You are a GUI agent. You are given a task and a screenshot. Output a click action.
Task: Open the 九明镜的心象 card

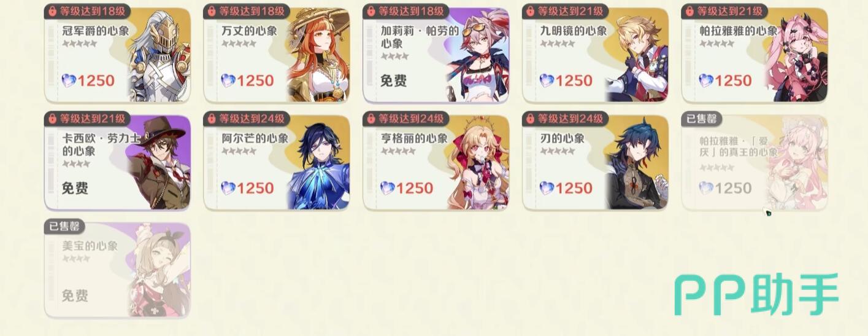(595, 55)
